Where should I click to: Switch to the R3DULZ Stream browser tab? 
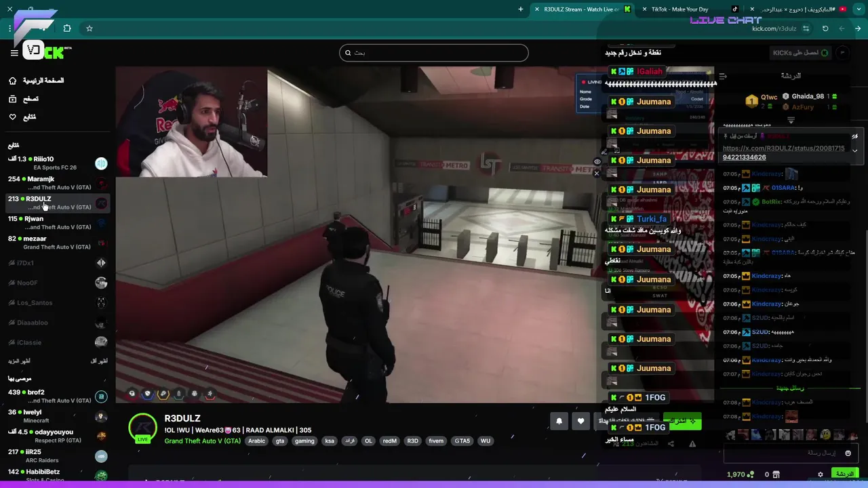582,9
